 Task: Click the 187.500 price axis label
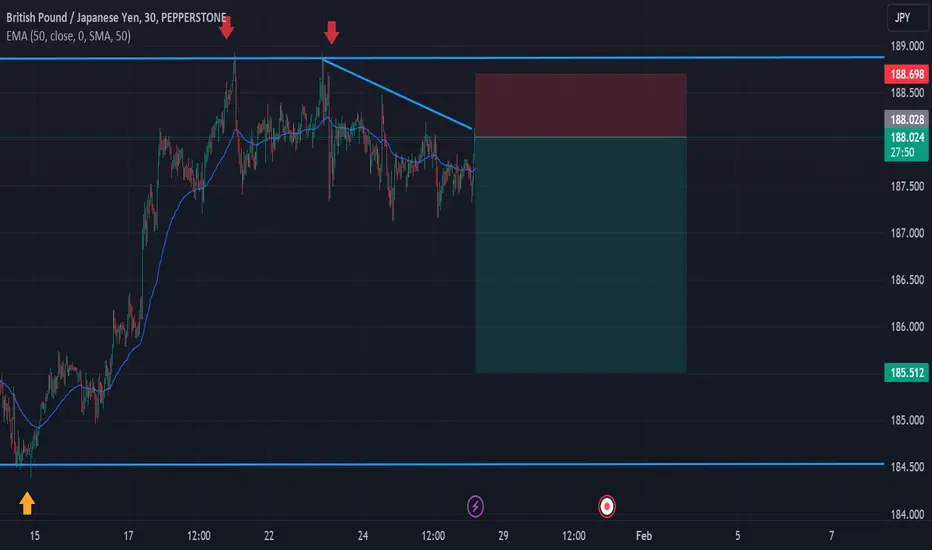[906, 186]
